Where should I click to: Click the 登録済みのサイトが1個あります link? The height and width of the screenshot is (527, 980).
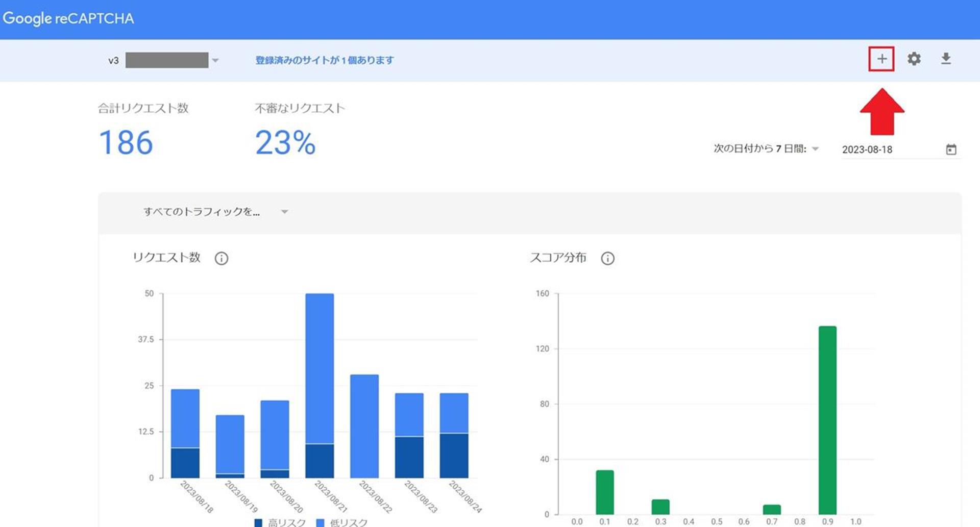tap(325, 60)
